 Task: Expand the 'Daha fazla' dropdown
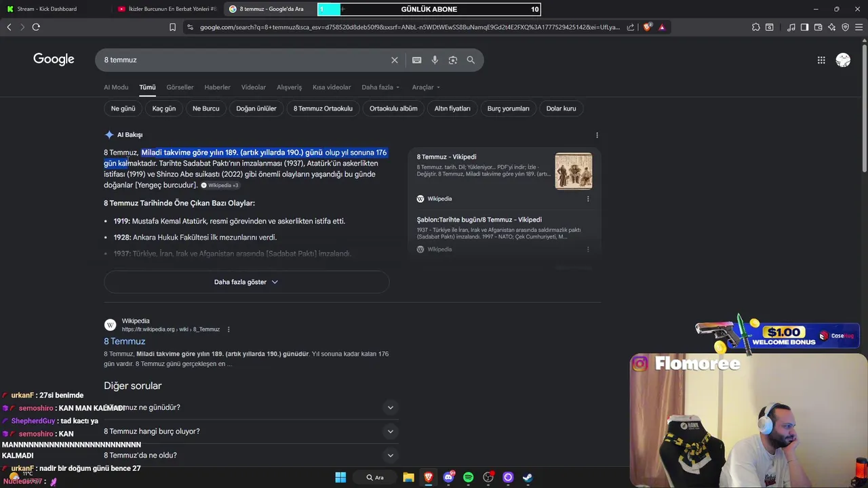[x=380, y=87]
